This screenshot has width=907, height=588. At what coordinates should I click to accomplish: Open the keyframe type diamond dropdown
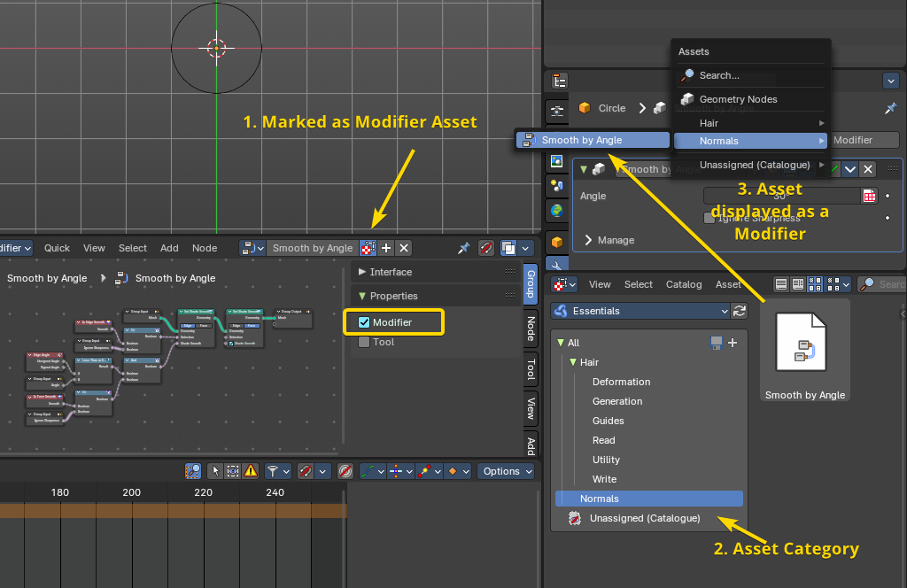459,471
